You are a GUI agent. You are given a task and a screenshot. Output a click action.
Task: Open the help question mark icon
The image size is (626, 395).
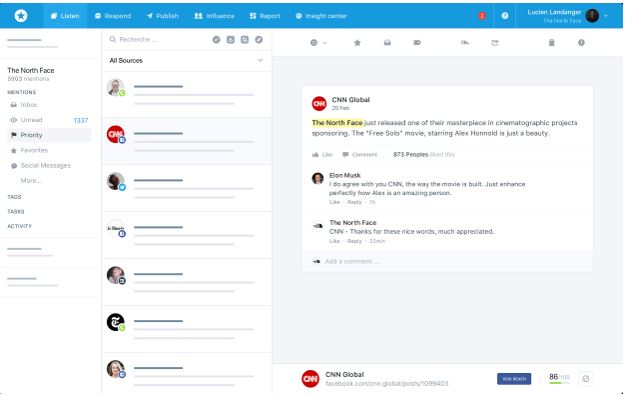click(x=505, y=16)
